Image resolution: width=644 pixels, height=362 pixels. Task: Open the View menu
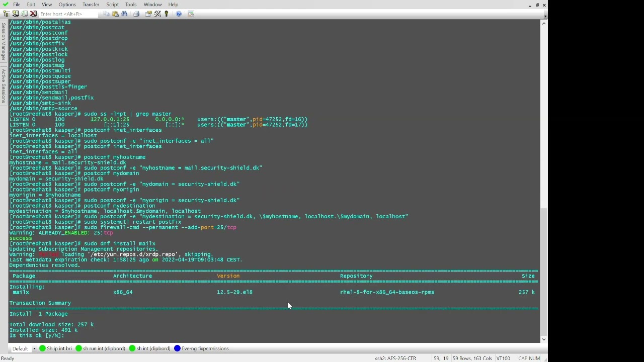(47, 5)
